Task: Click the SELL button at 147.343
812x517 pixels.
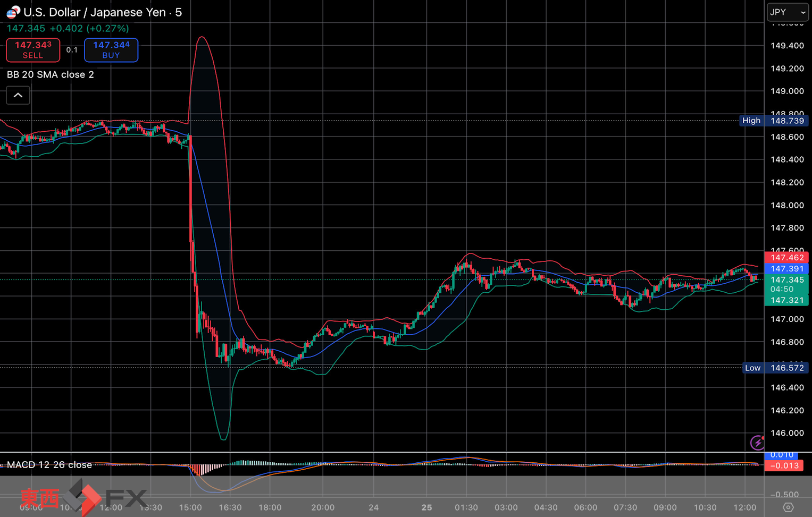Action: (x=33, y=50)
